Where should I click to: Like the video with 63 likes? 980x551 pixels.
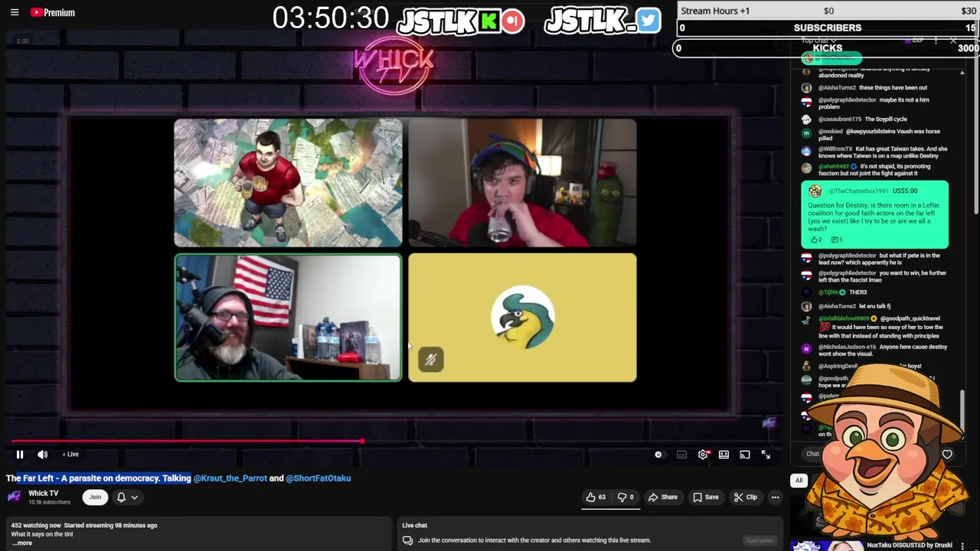click(596, 497)
